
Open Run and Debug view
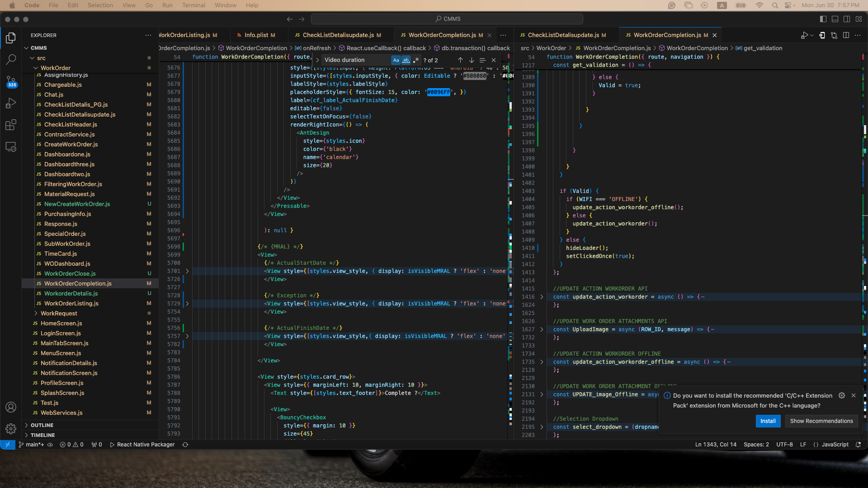point(11,103)
